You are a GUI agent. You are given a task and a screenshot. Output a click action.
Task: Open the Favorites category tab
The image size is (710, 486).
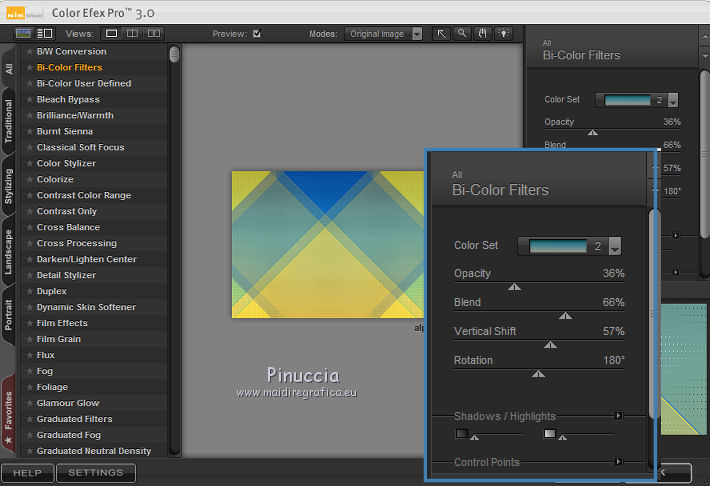pyautogui.click(x=9, y=412)
